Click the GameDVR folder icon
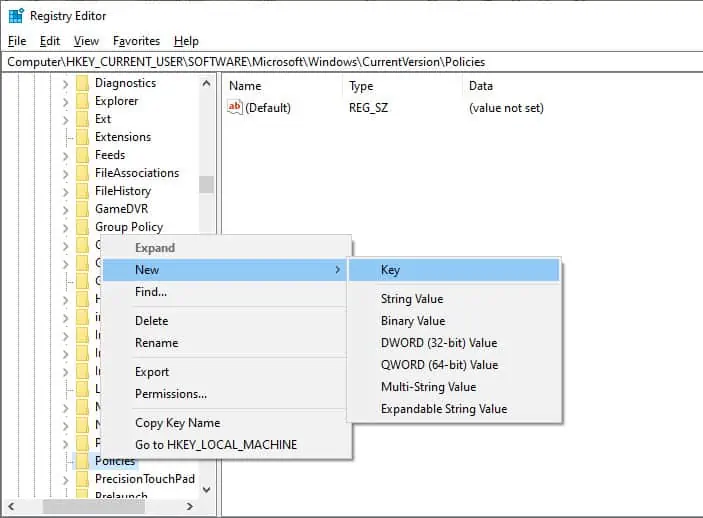 click(82, 209)
